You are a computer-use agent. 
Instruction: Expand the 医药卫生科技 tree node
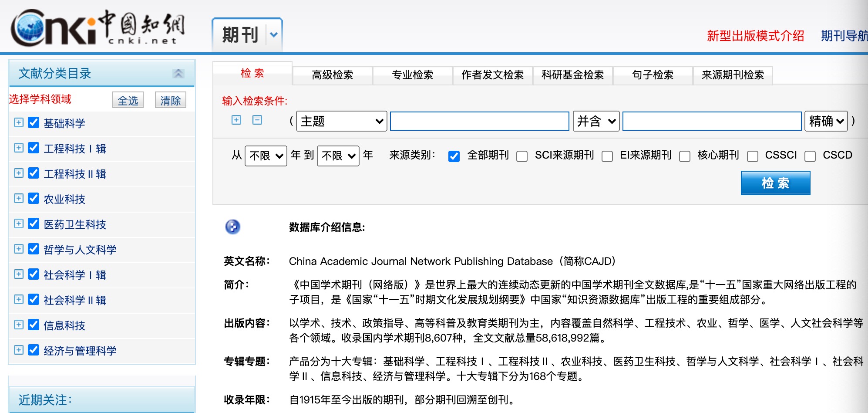pyautogui.click(x=19, y=223)
